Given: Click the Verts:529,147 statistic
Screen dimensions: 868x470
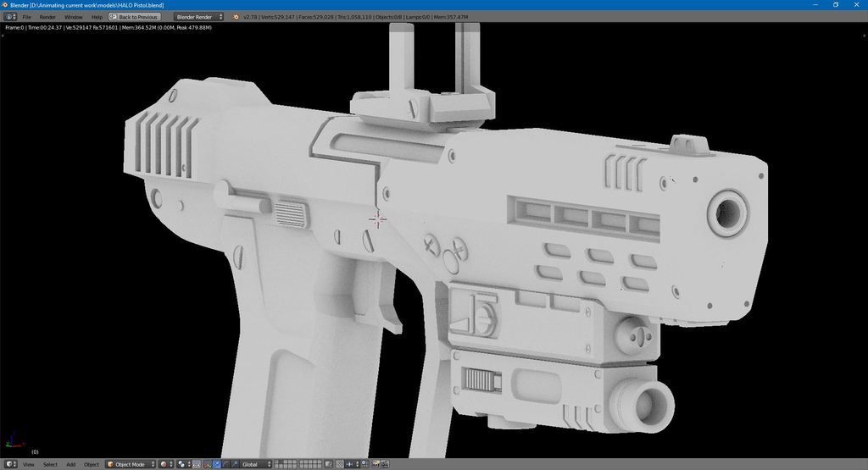Looking at the screenshot, I should coord(278,17).
